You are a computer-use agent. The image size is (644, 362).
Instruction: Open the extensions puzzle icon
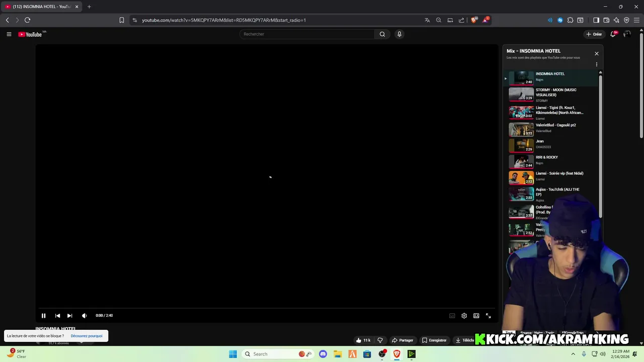pos(570,20)
